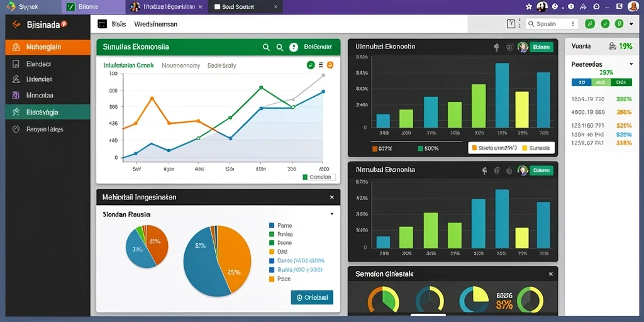This screenshot has width=644, height=322.
Task: Click the avatar in the Uinnulasi Ekonootin panel header
Action: (523, 47)
